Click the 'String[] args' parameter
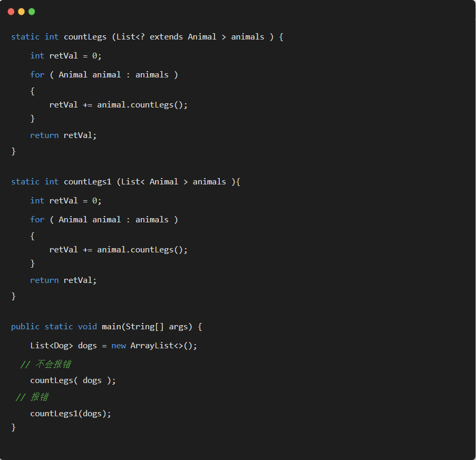Image resolution: width=476 pixels, height=460 pixels. pos(157,327)
